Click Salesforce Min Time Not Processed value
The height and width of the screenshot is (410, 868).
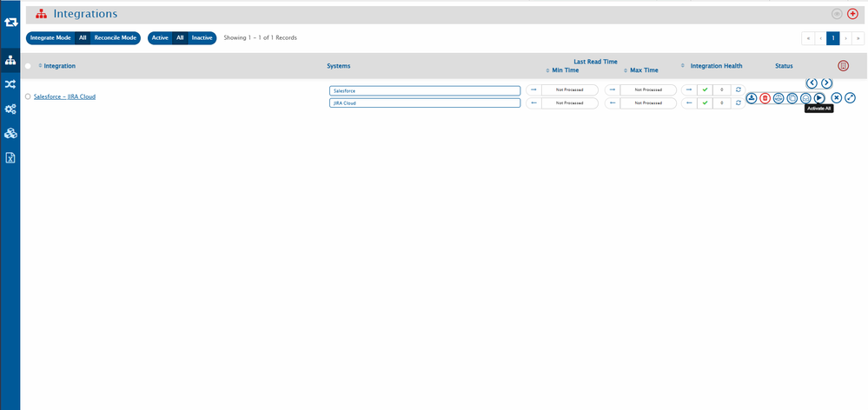[570, 89]
